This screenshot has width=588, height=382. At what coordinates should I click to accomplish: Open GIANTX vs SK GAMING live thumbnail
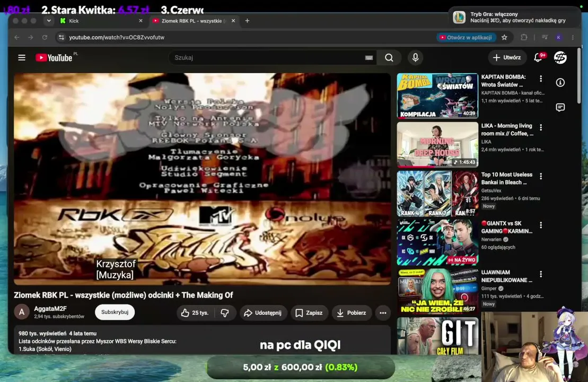(437, 242)
